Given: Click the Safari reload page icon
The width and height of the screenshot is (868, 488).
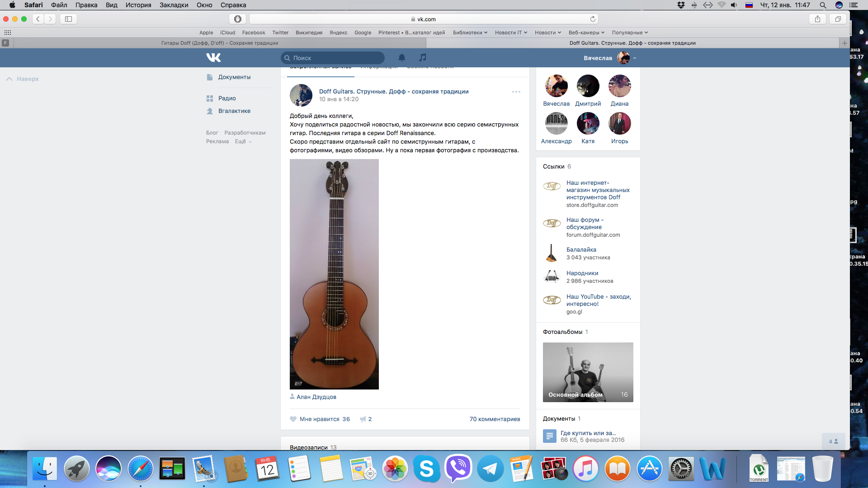Looking at the screenshot, I should [592, 19].
